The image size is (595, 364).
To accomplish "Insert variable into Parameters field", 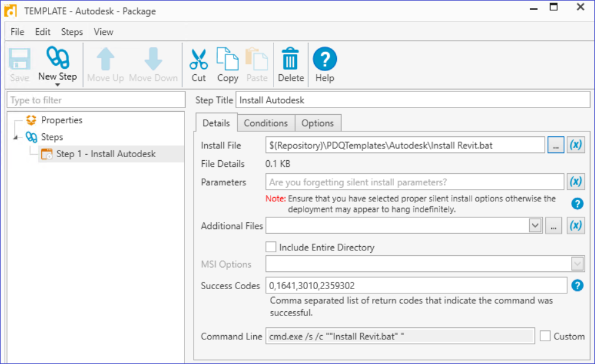I will click(576, 182).
